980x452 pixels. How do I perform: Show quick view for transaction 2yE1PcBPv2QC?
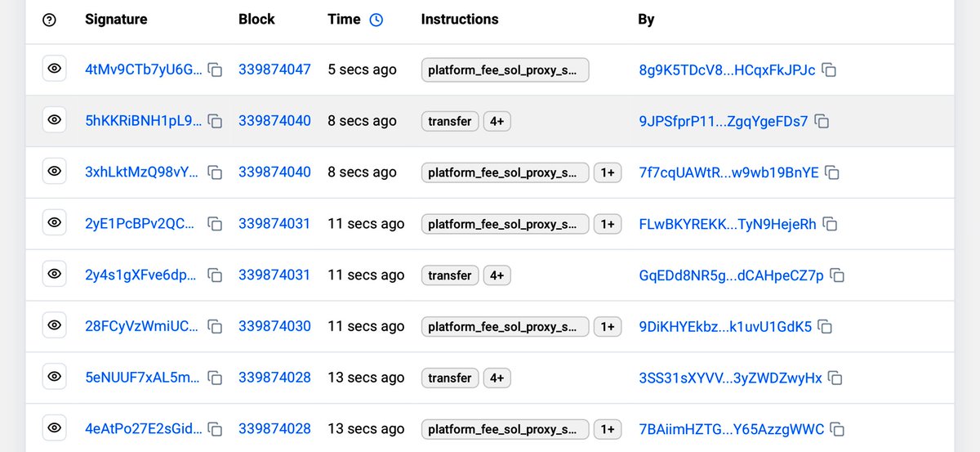pyautogui.click(x=55, y=224)
